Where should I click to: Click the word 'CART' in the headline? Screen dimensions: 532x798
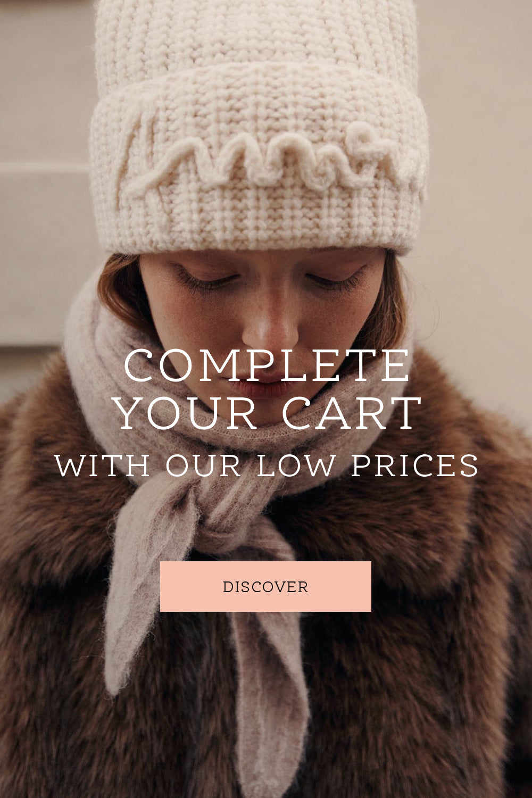pos(352,413)
